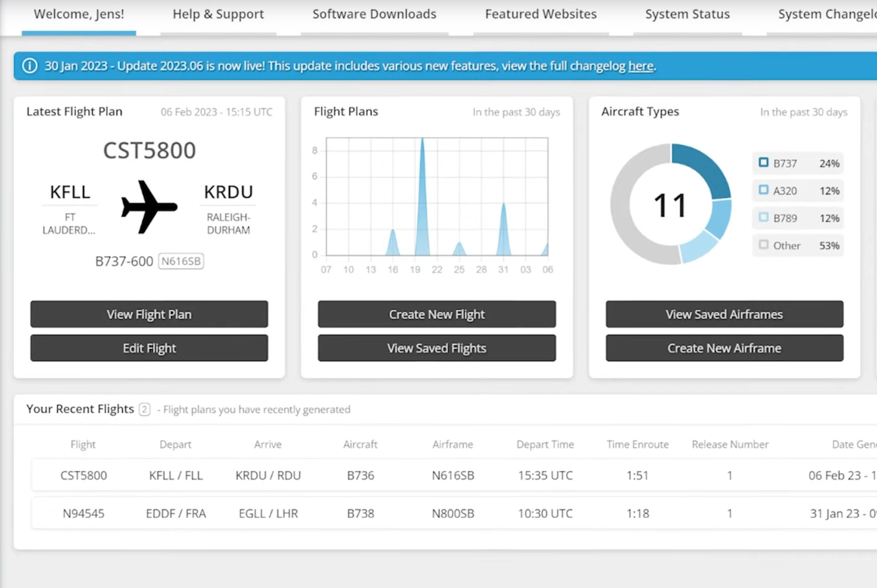Viewport: 877px width, 588px height.
Task: Click View Flight Plan
Action: [149, 314]
